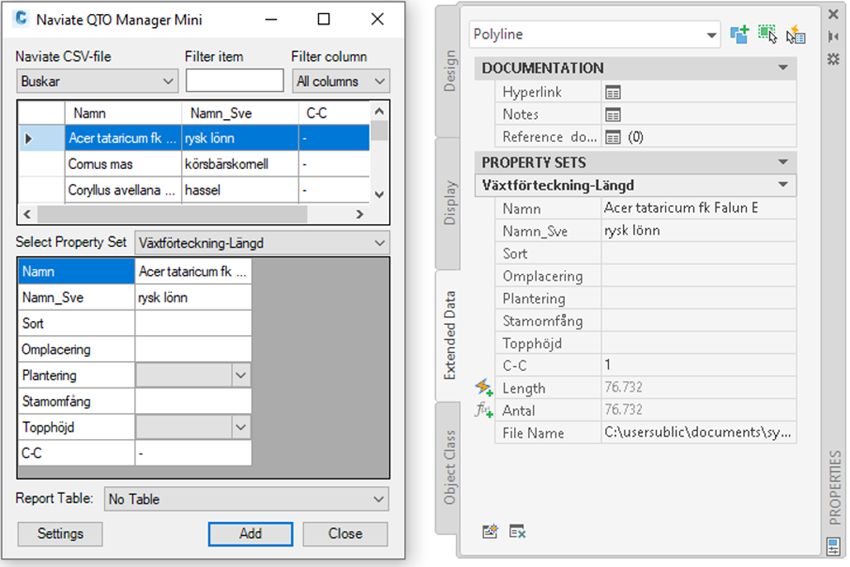850x567 pixels.
Task: Click the horizontal scrollbar right arrow in CSV table
Action: click(360, 214)
